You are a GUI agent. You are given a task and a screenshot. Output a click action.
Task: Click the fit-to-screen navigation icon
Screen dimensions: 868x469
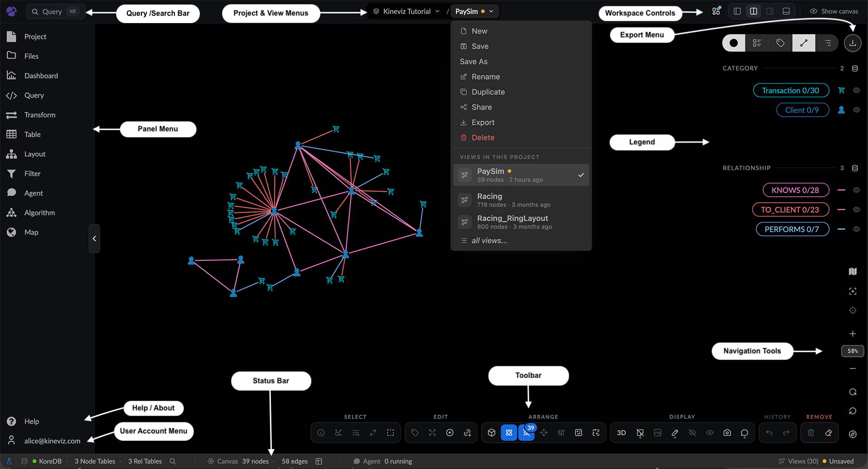tap(853, 291)
